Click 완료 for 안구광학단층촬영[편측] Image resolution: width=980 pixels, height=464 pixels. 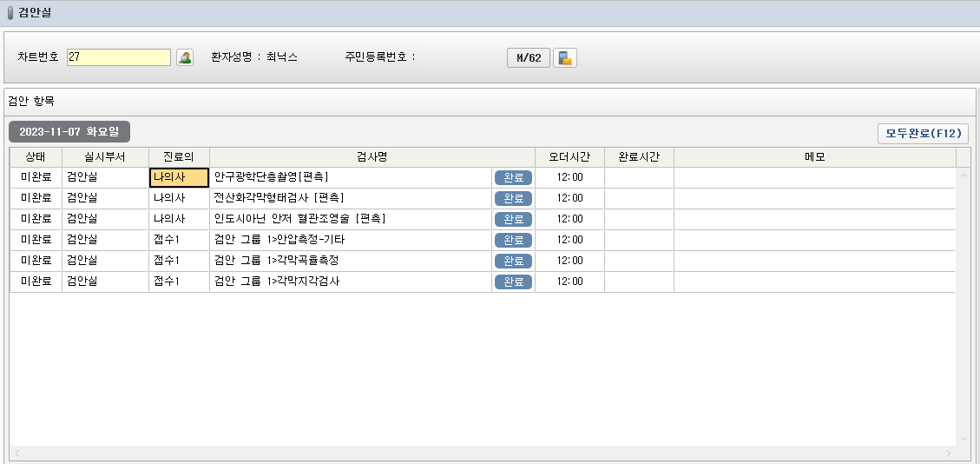[x=513, y=177]
